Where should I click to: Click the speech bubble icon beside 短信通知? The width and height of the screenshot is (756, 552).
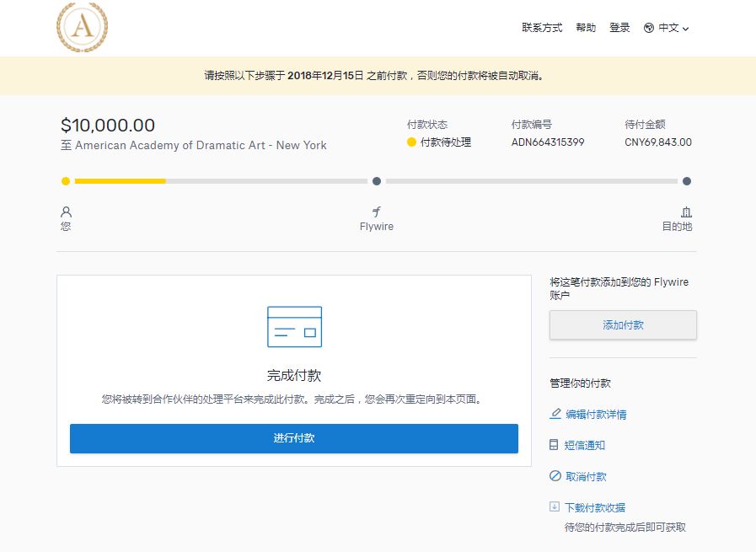click(x=554, y=445)
